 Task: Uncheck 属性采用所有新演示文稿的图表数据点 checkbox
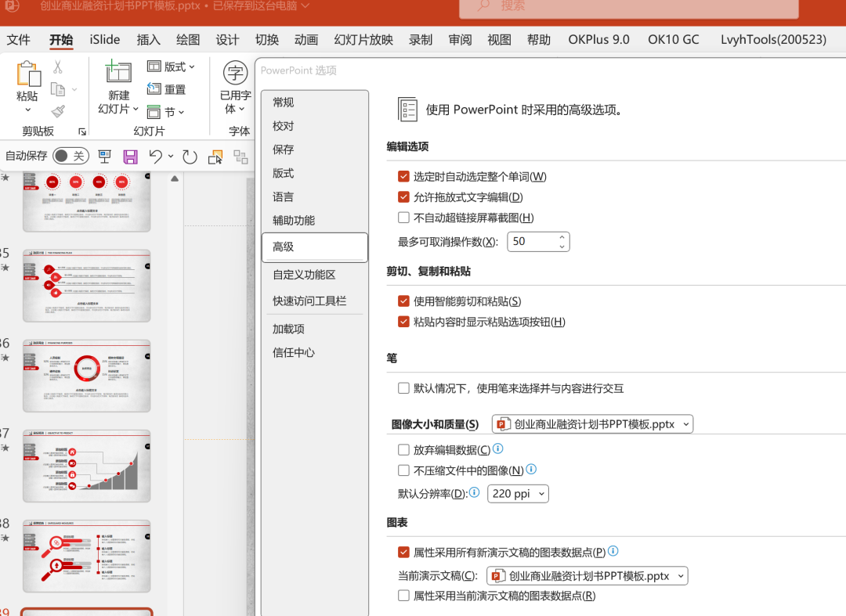pos(403,552)
